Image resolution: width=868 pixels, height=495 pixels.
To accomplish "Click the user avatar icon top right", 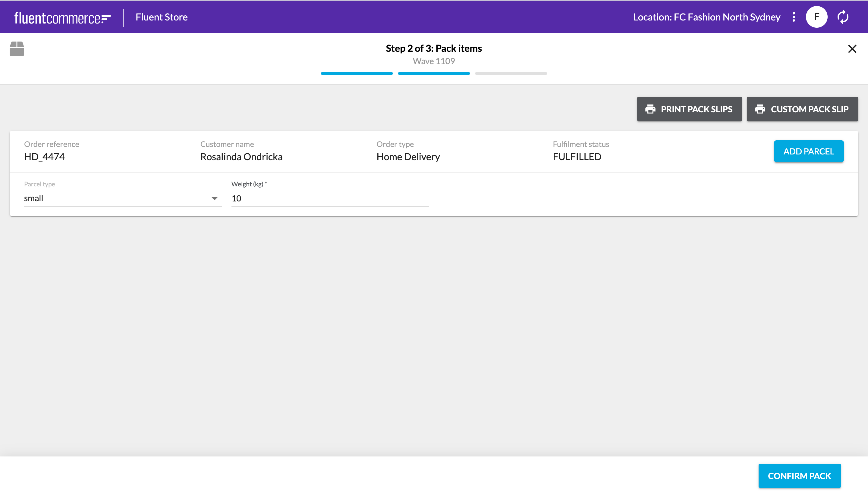I will click(816, 17).
